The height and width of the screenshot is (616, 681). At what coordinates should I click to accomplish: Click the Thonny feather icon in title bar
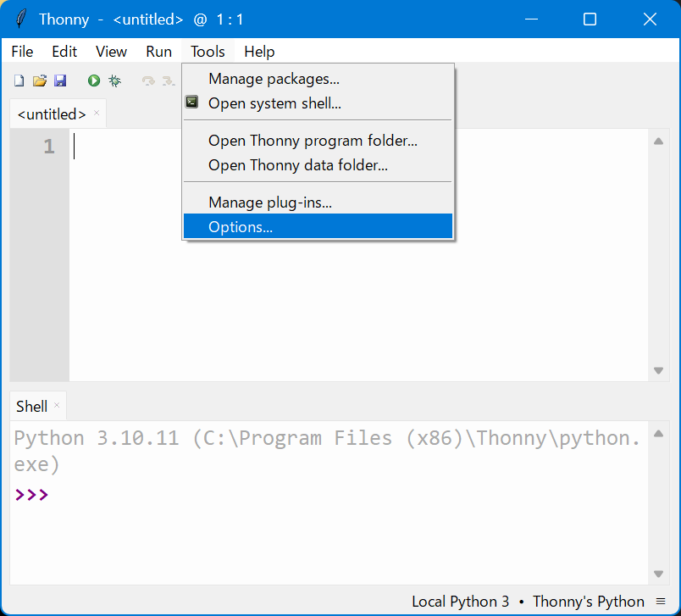pyautogui.click(x=20, y=19)
